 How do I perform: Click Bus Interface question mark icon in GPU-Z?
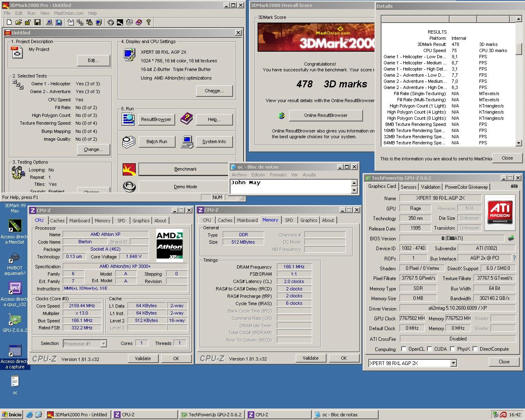(514, 258)
